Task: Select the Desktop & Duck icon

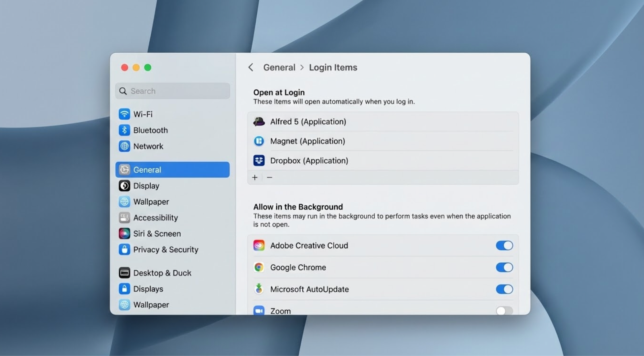Action: (x=124, y=273)
